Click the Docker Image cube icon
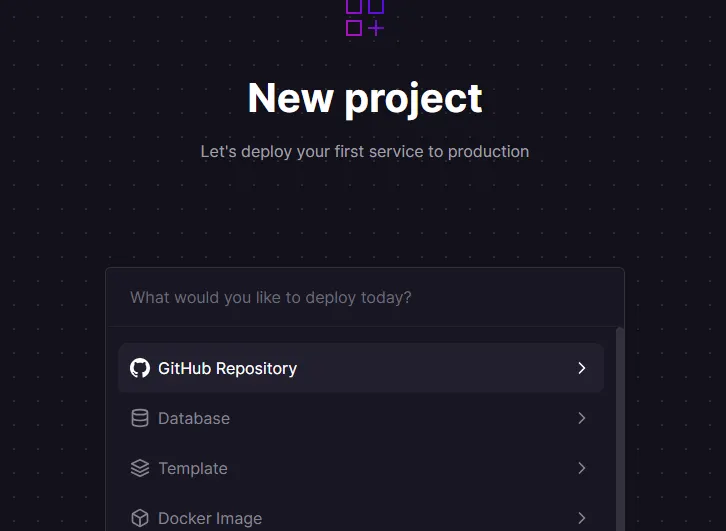Screen dimensions: 726x531 pos(140,518)
